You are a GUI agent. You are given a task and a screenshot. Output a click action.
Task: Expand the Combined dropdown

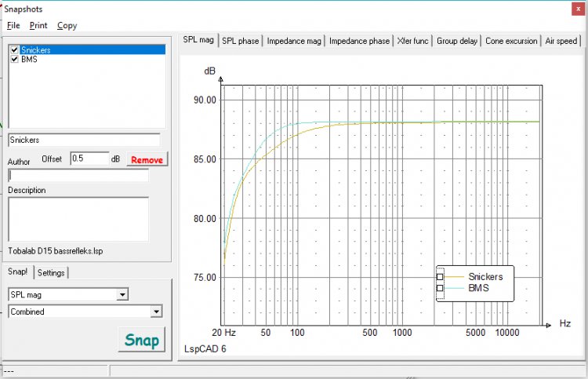[157, 312]
